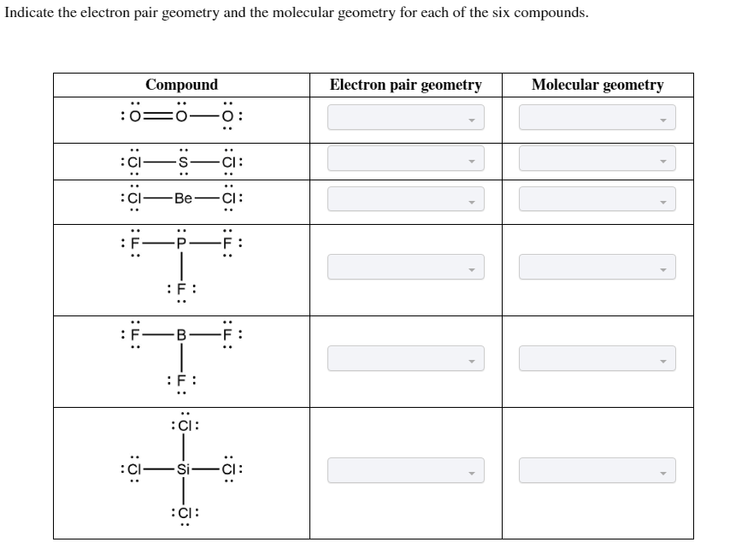Open electron pair geometry dropdown for ozone compound

click(x=404, y=117)
